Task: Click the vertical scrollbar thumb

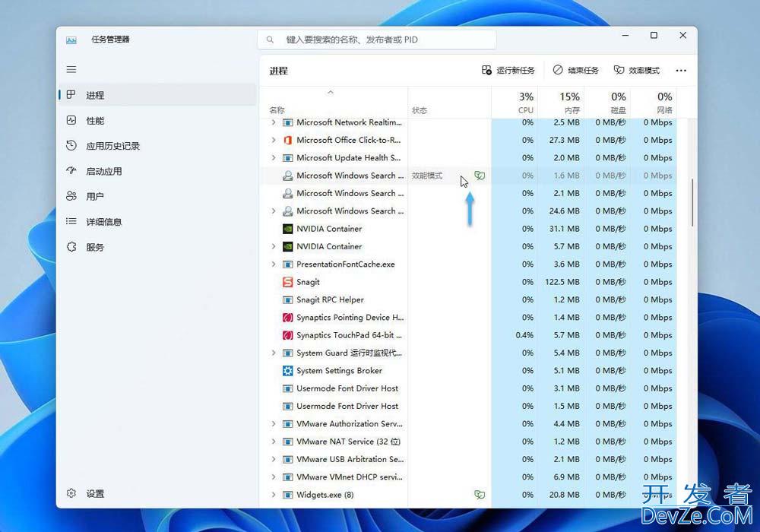Action: coord(692,202)
